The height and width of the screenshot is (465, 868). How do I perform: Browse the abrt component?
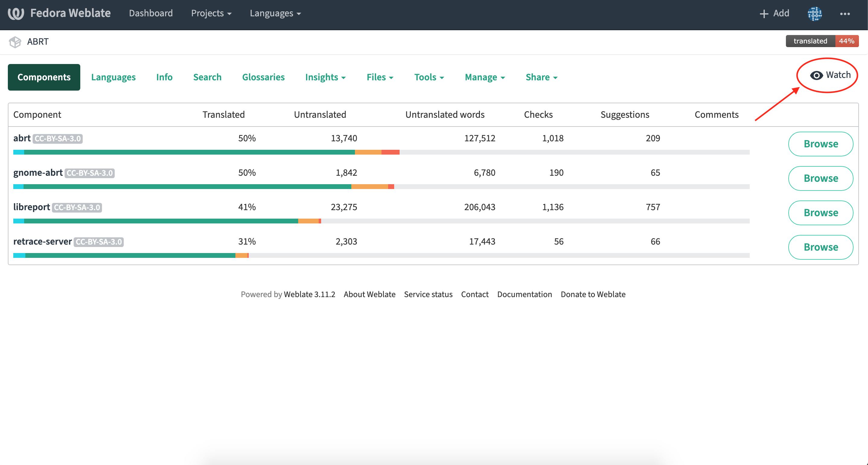pyautogui.click(x=821, y=144)
